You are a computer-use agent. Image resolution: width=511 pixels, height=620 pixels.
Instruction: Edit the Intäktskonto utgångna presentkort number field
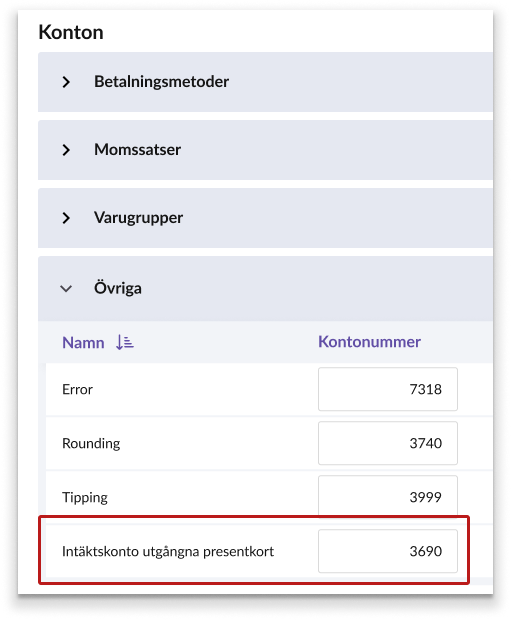[388, 551]
